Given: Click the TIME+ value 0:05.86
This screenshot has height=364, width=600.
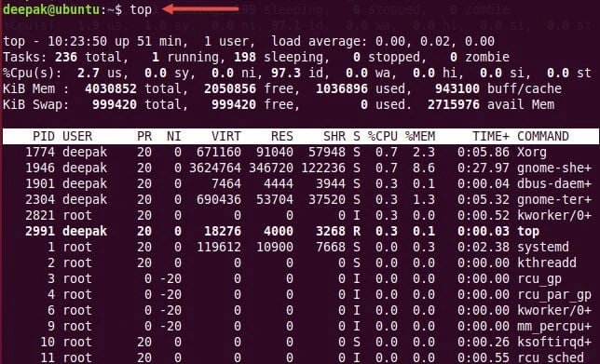Looking at the screenshot, I should 484,152.
